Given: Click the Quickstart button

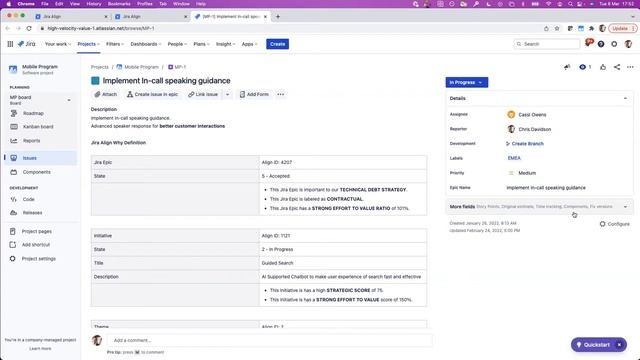Looking at the screenshot, I should pyautogui.click(x=594, y=345).
